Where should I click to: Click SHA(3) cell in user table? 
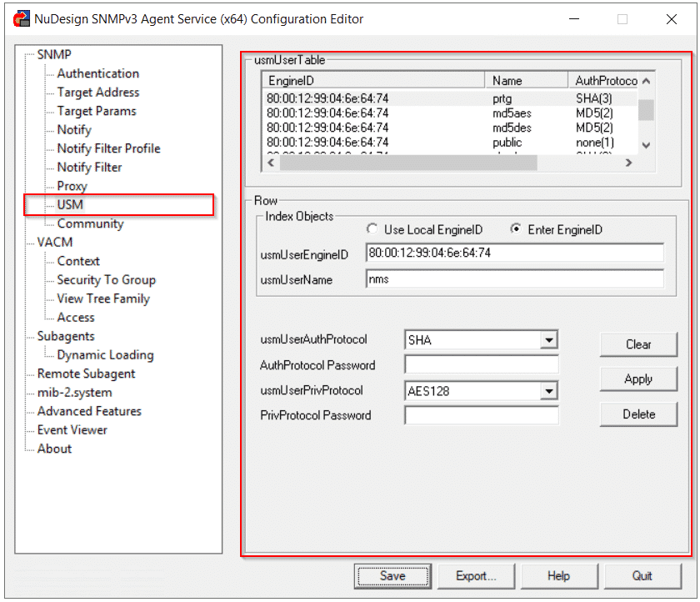point(593,98)
